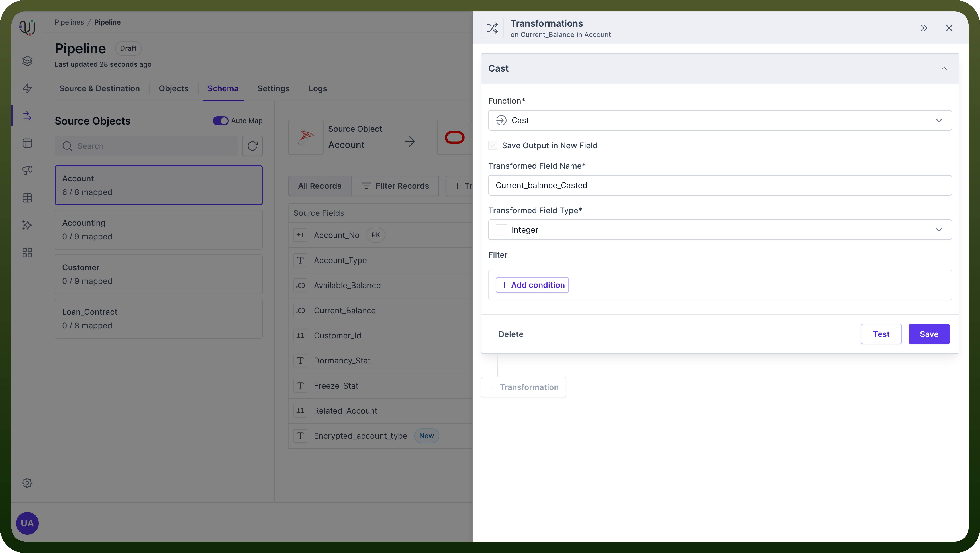Screen dimensions: 980x553
Task: Focus the Source Objects search field
Action: click(146, 146)
